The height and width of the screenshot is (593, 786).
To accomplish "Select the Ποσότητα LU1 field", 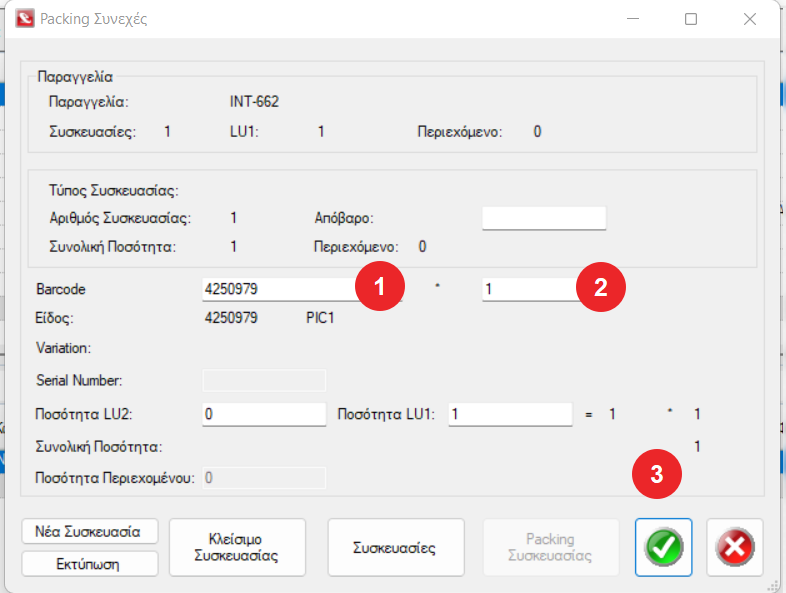I will coord(510,415).
